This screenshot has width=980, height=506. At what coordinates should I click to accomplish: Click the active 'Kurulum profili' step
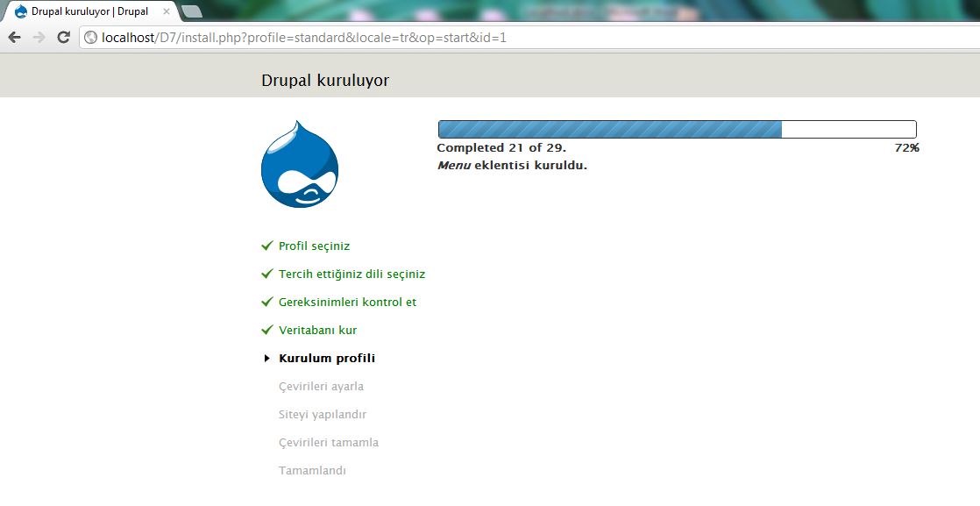coord(327,359)
